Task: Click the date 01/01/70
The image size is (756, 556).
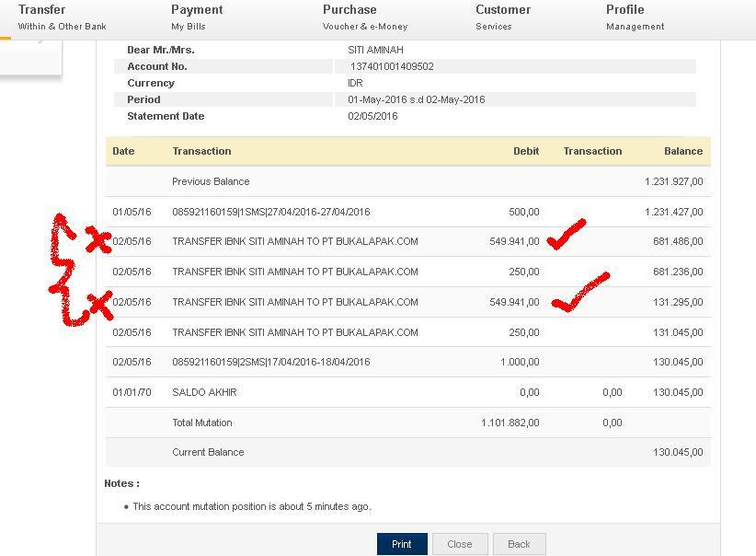Action: point(132,392)
